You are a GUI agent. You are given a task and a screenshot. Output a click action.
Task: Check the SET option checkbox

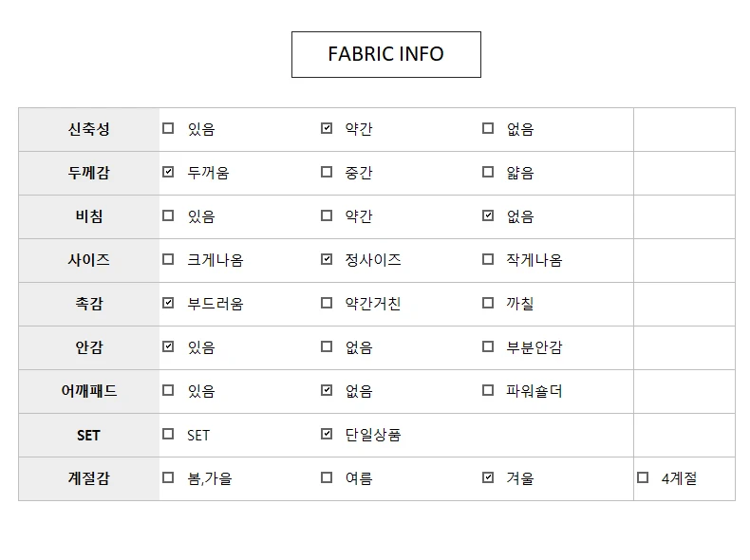click(x=168, y=434)
